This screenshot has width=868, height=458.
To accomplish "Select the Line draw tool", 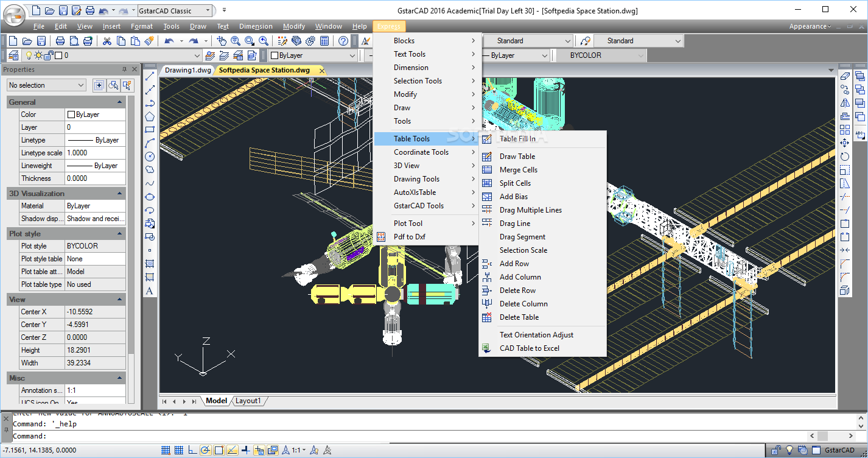I will (150, 76).
